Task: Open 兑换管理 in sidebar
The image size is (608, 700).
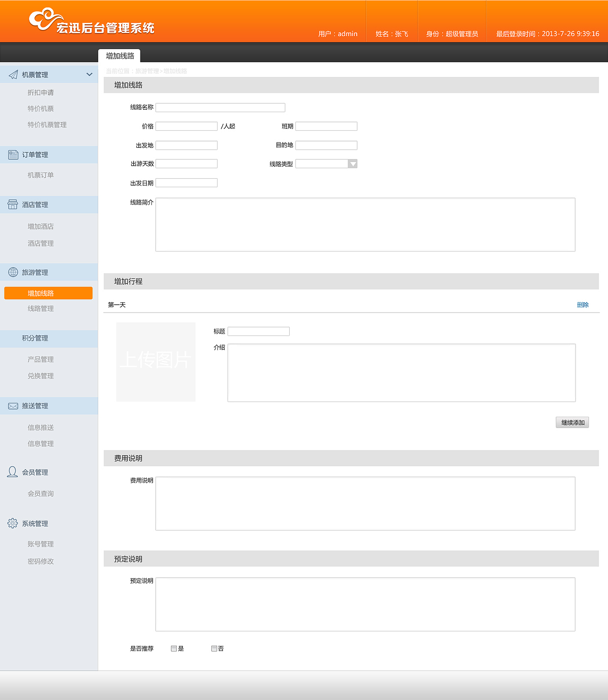Action: (41, 376)
